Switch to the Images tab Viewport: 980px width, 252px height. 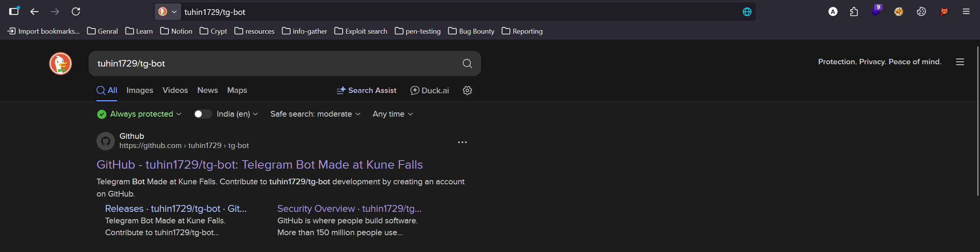pos(140,91)
